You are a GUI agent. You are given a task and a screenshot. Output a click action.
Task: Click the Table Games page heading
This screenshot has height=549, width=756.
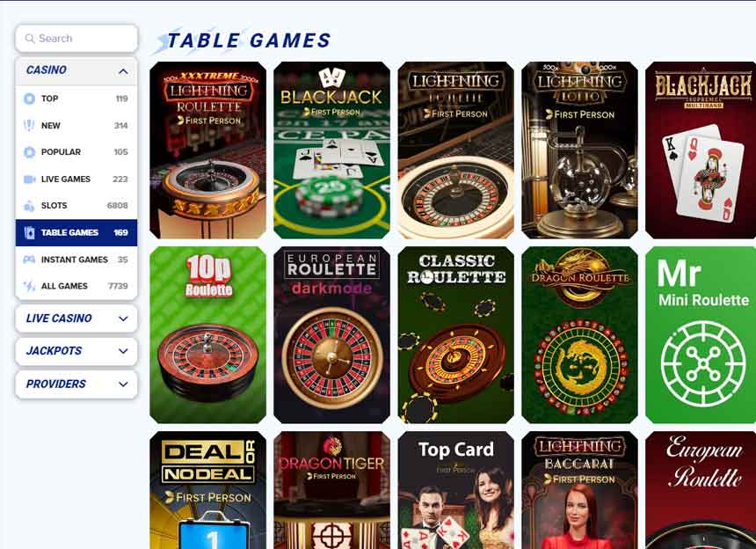[249, 40]
